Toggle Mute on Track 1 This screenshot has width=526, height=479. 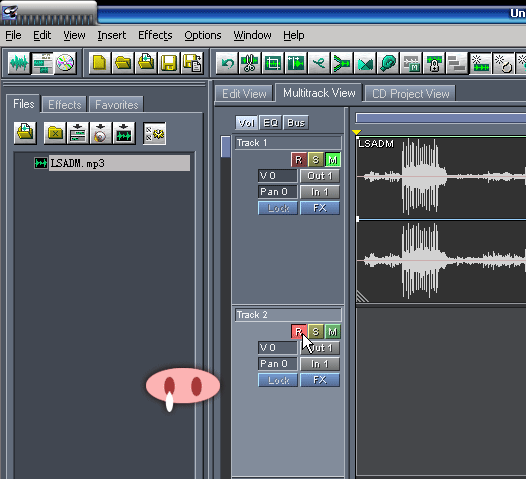pyautogui.click(x=333, y=160)
